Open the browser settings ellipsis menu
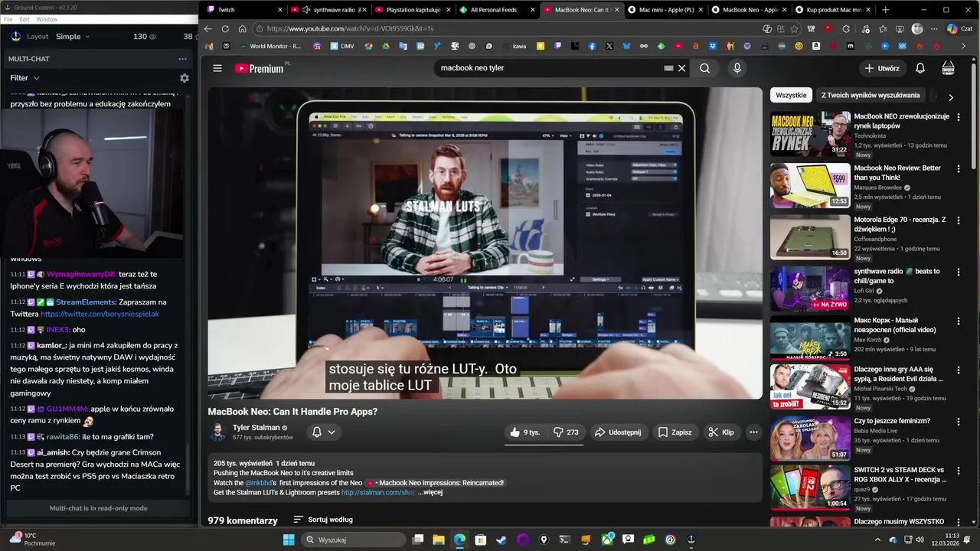Screen dimensions: 980x551 pyautogui.click(x=934, y=29)
